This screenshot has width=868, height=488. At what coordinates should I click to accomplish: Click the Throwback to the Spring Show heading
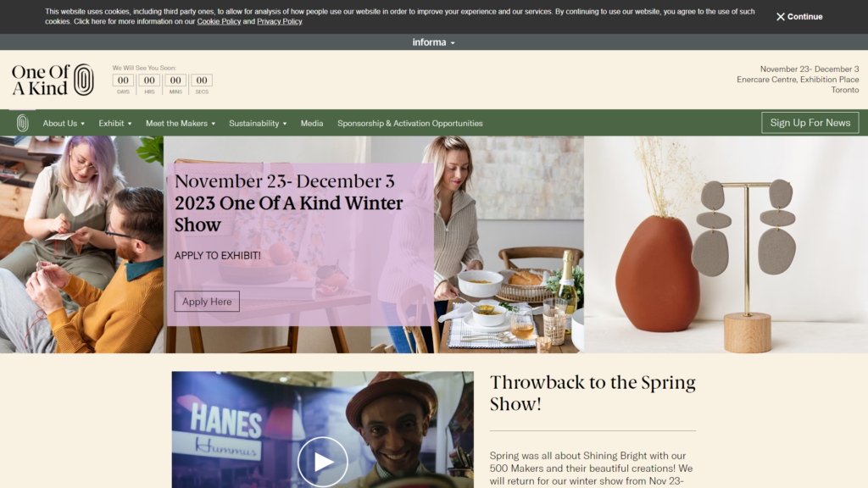593,393
